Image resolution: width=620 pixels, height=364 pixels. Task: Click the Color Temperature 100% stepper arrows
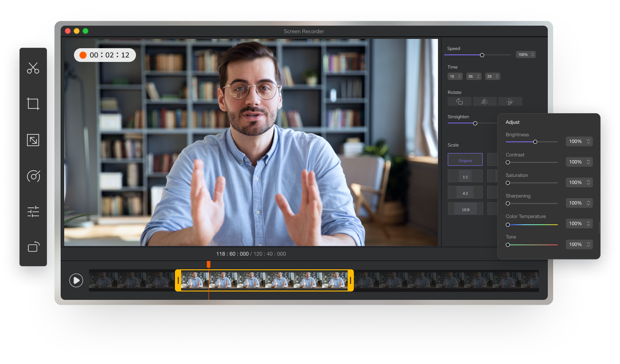[x=589, y=223]
